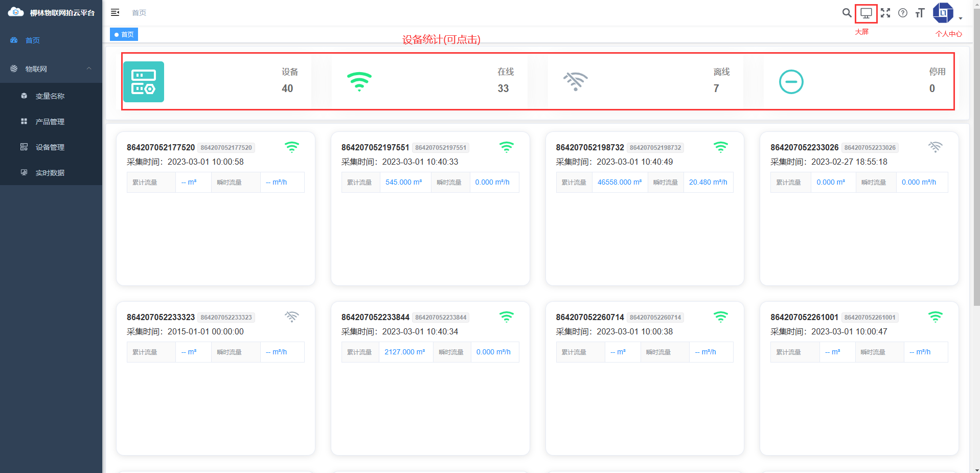Click the vertical page scrollbar
The image size is (980, 473).
pyautogui.click(x=976, y=157)
